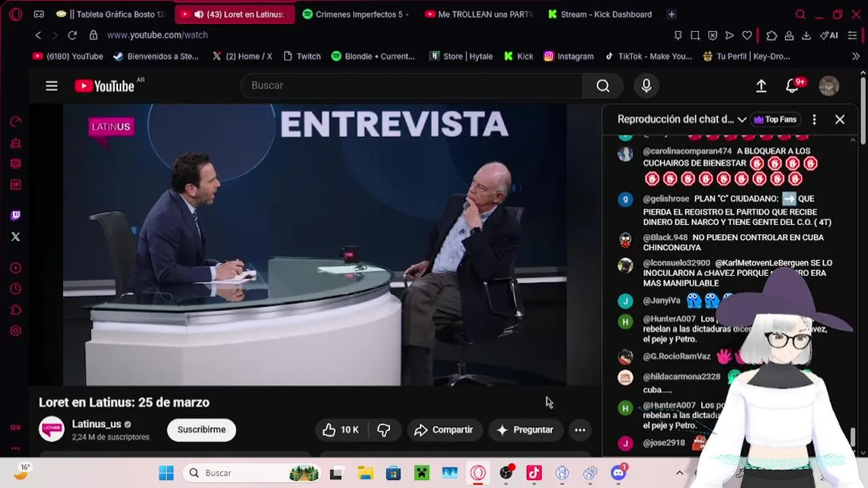Click the YouTube create upload icon

[761, 86]
